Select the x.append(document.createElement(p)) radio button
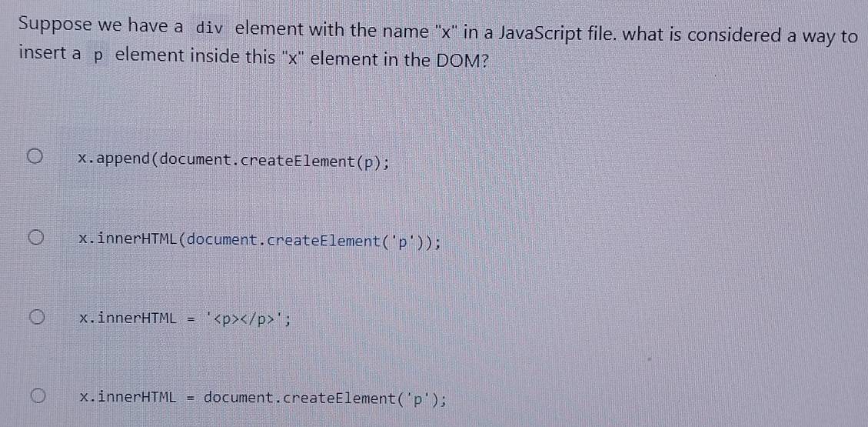The height and width of the screenshot is (427, 868). (35, 159)
